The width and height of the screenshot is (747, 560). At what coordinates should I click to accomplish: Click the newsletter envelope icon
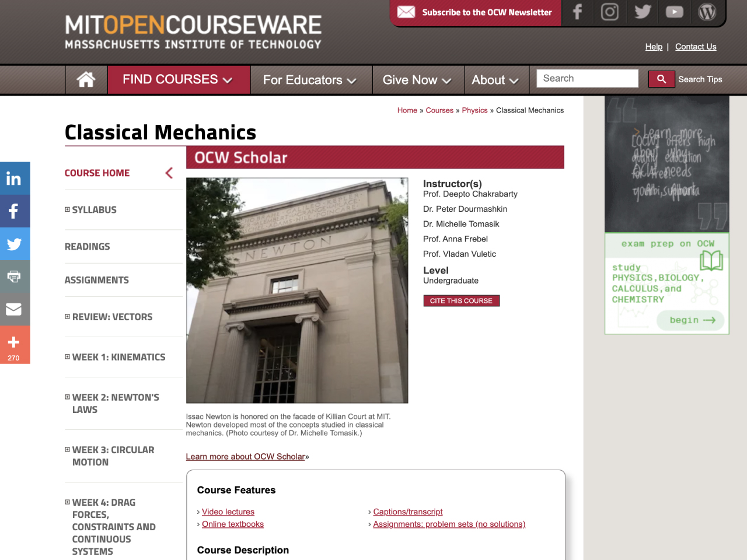(406, 12)
